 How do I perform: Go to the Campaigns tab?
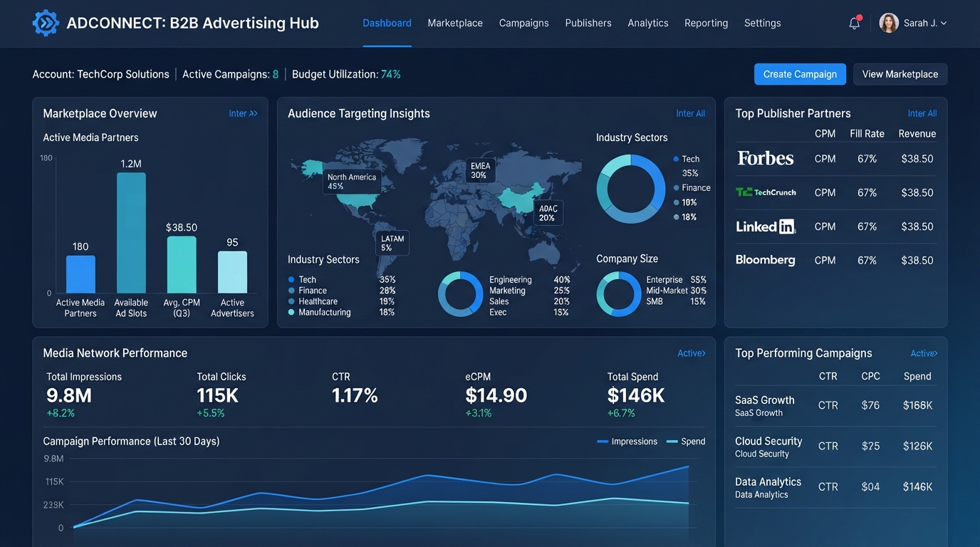523,23
